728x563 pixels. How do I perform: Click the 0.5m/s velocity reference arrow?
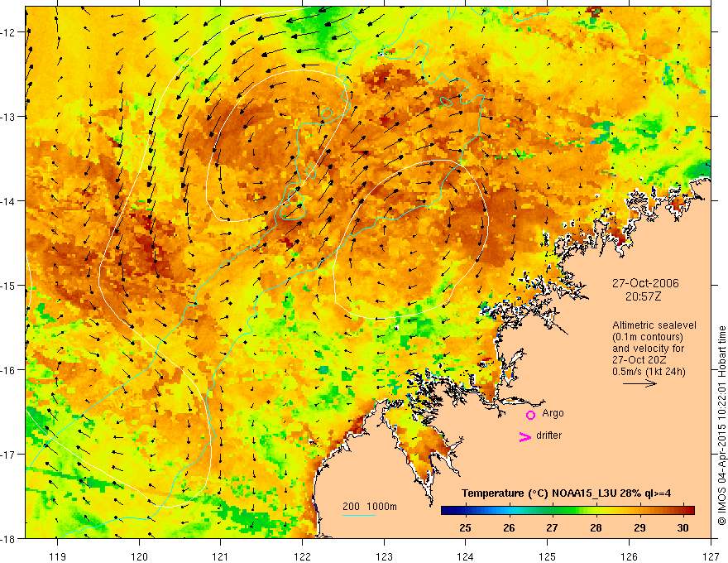(x=639, y=383)
